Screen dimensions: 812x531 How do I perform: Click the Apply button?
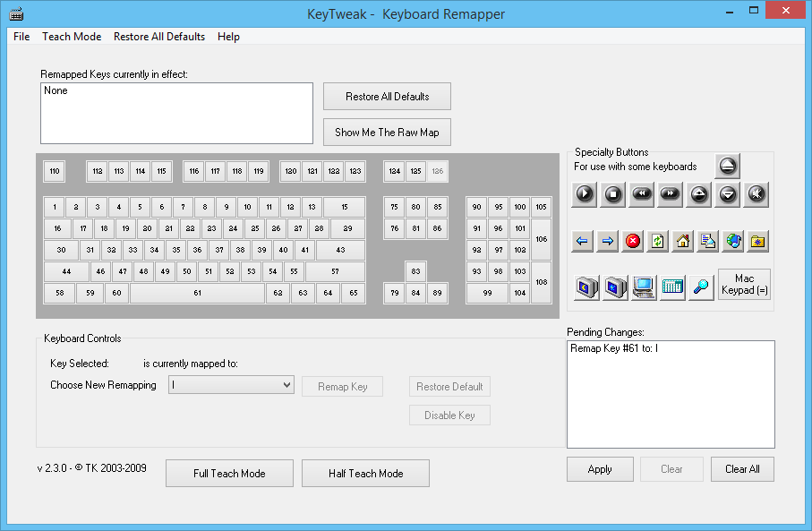coord(600,469)
